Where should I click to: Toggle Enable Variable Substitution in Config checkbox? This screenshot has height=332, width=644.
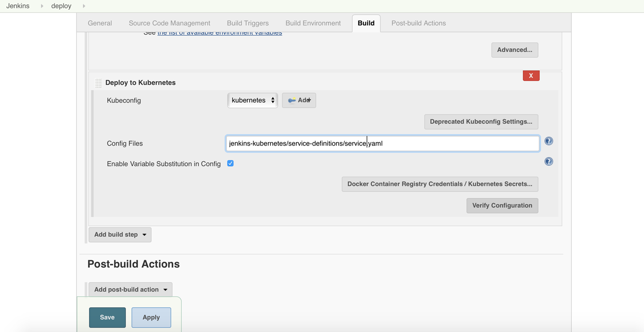(x=230, y=164)
